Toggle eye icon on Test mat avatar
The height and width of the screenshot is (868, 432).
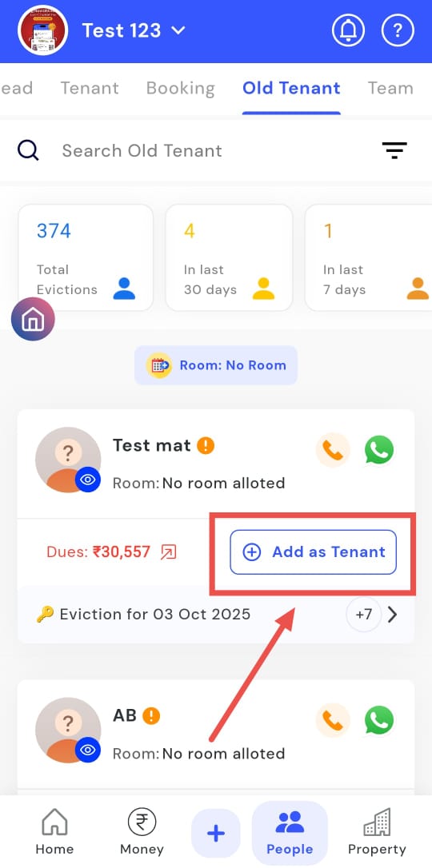coord(87,480)
